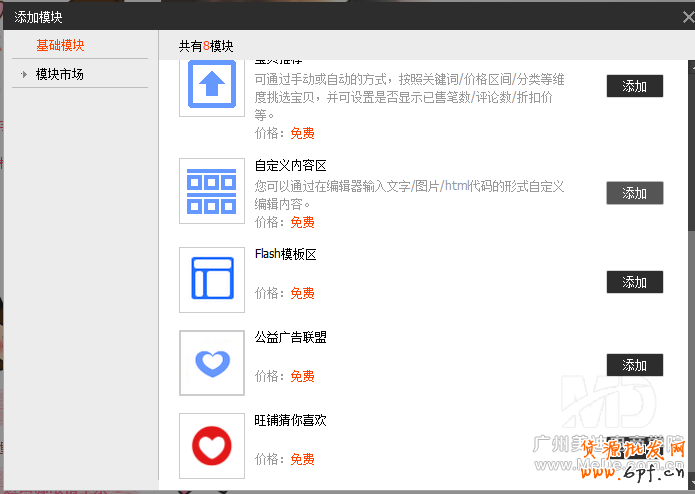This screenshot has width=695, height=494.
Task: Switch to the 基础模块 tab
Action: pyautogui.click(x=60, y=45)
